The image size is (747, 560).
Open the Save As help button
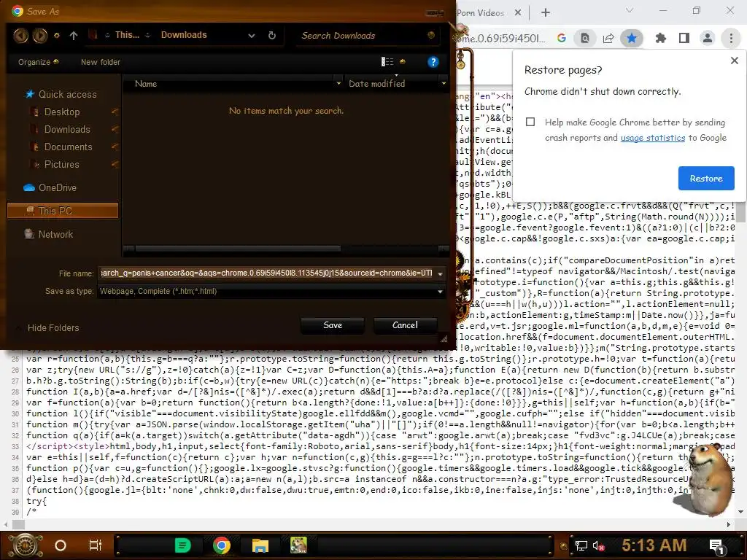(x=433, y=62)
